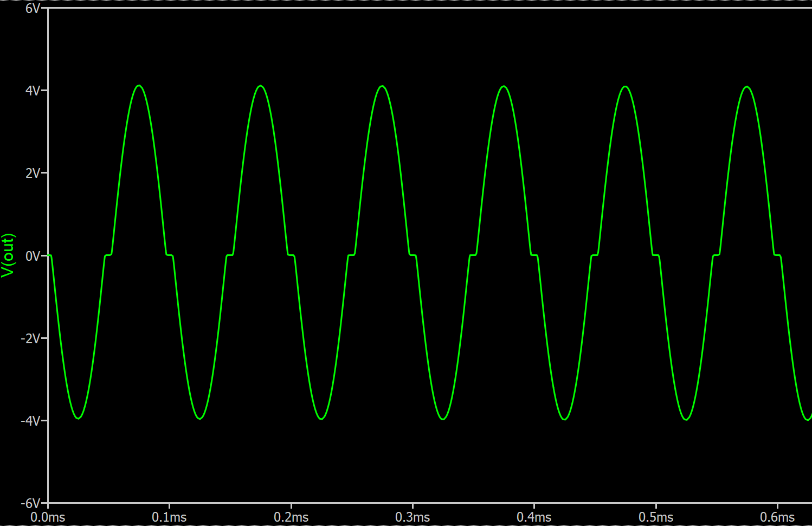Image resolution: width=812 pixels, height=526 pixels.
Task: Click the positive waveform peak between 0.2ms and 0.3ms
Action: [x=383, y=86]
